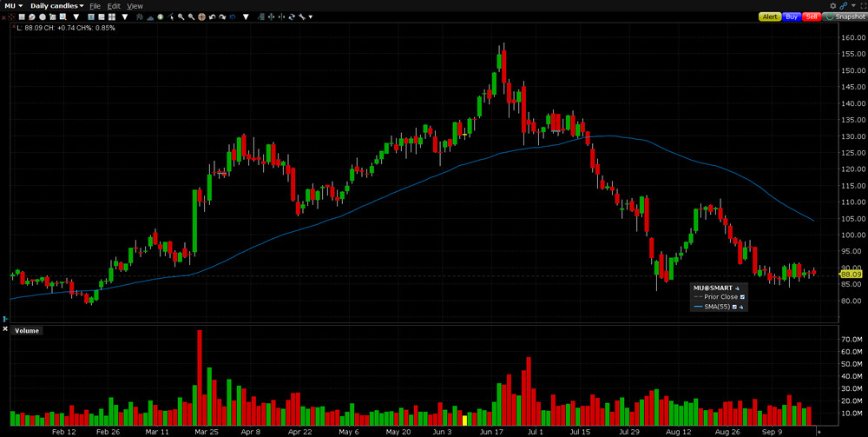This screenshot has width=868, height=437.
Task: Click the yellow 88.09 price label
Action: click(x=850, y=275)
